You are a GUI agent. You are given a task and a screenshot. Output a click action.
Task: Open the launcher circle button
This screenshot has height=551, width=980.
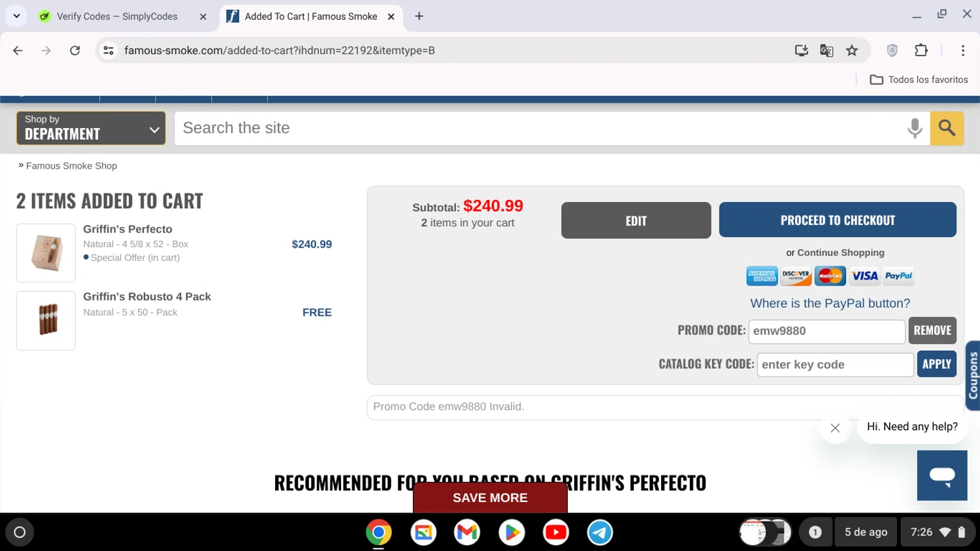point(20,532)
